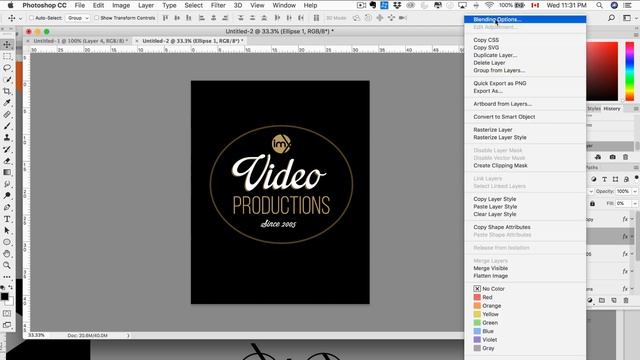
Task: Open the Opacity slider dropdown arrow
Action: click(x=635, y=191)
